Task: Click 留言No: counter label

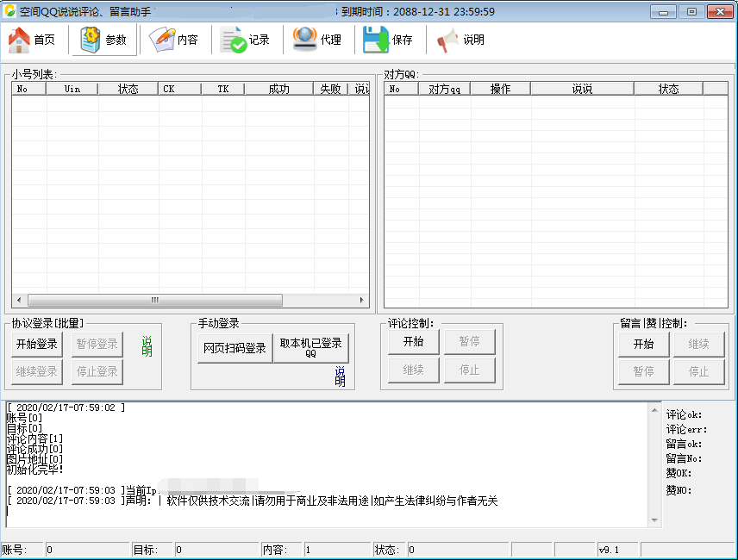Action: 684,458
